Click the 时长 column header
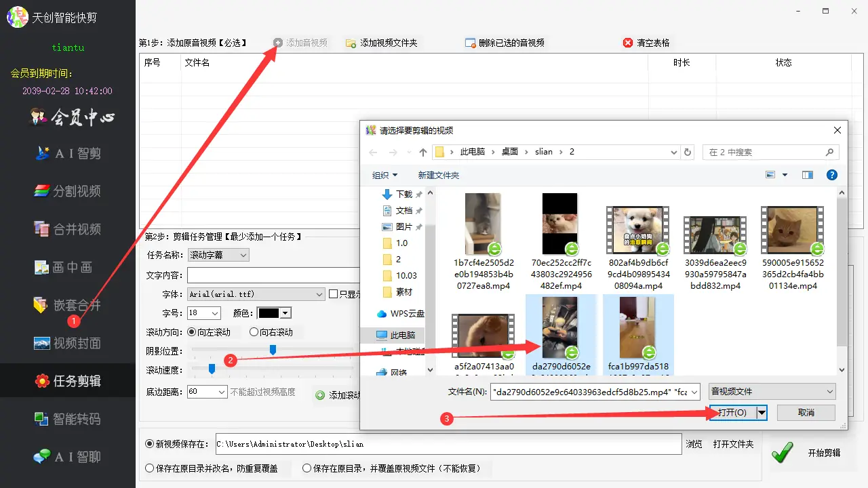Image resolution: width=868 pixels, height=488 pixels. coord(682,62)
